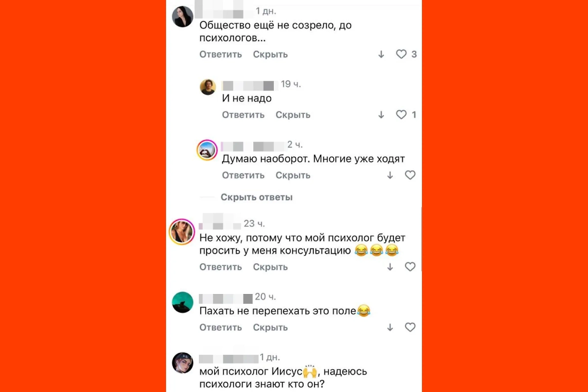The width and height of the screenshot is (588, 392).
Task: Reply to the 'Пахать не перепехать' comment
Action: (x=220, y=327)
